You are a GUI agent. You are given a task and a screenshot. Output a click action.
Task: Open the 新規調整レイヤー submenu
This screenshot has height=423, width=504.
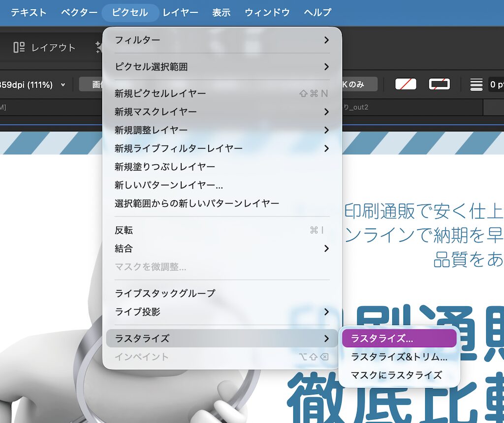pyautogui.click(x=222, y=130)
